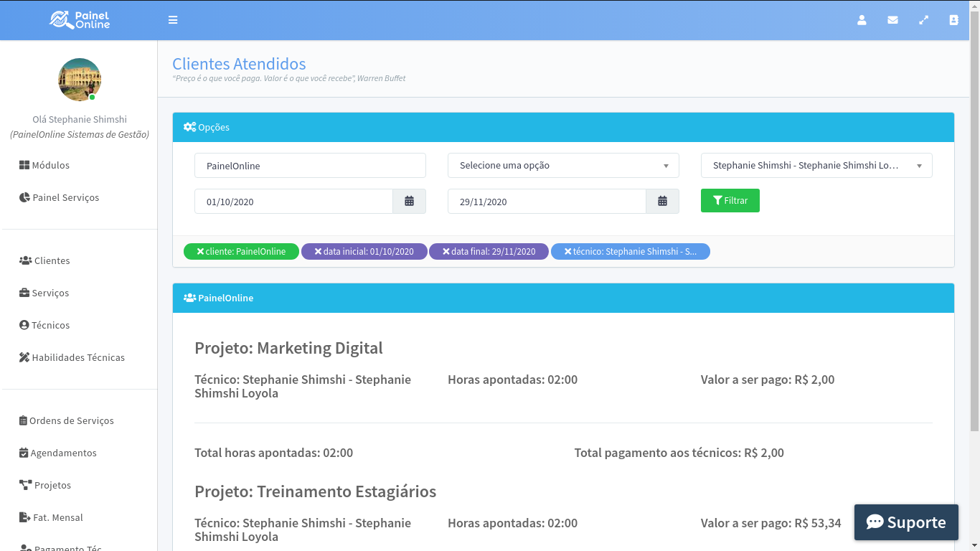
Task: Click the 'Clientes Atendidos' page title
Action: coord(239,64)
